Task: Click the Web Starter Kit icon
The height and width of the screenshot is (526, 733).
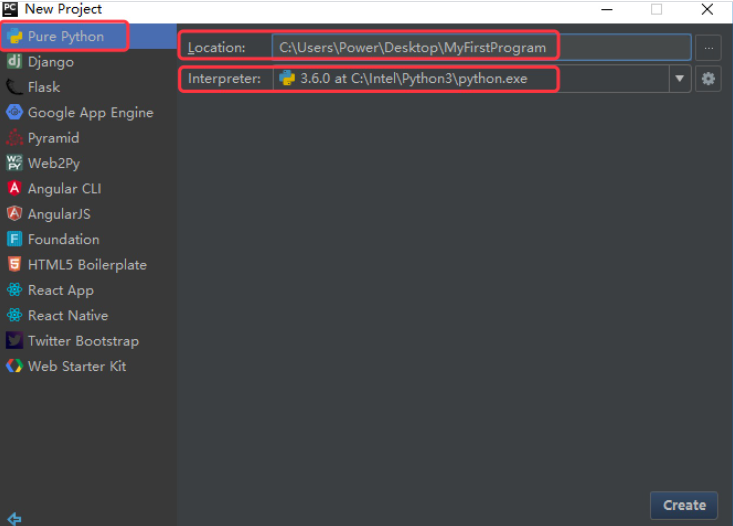Action: click(x=14, y=366)
